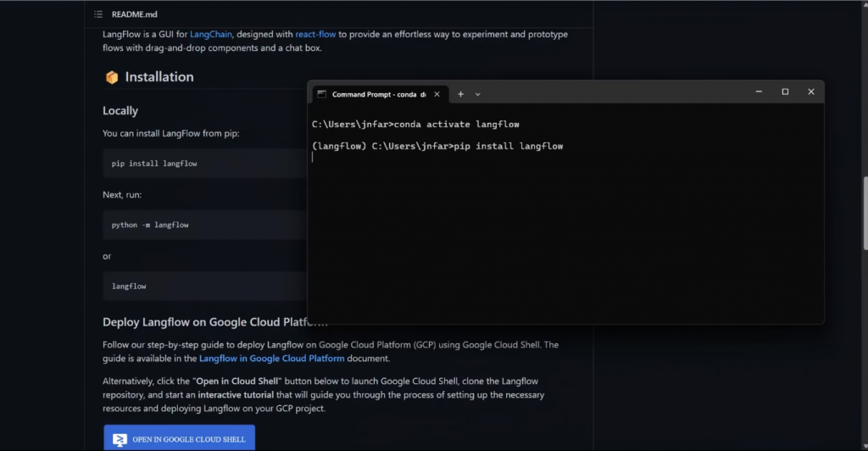
Task: Add a new terminal tab
Action: click(461, 94)
